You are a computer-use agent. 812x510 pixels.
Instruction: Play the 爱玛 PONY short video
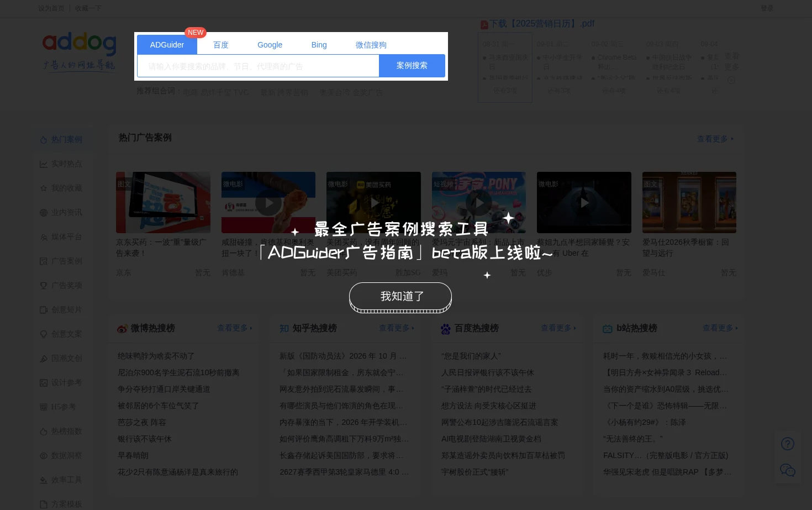pyautogui.click(x=479, y=203)
